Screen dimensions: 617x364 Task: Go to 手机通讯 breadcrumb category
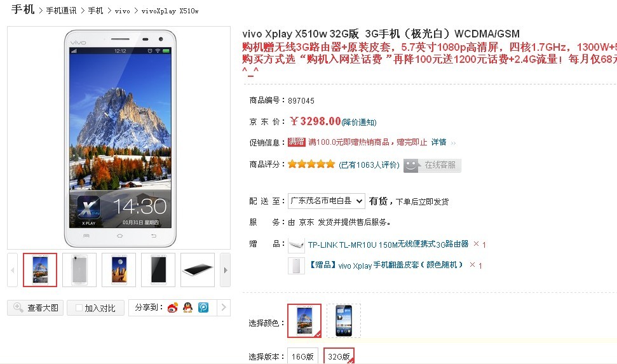[61, 11]
